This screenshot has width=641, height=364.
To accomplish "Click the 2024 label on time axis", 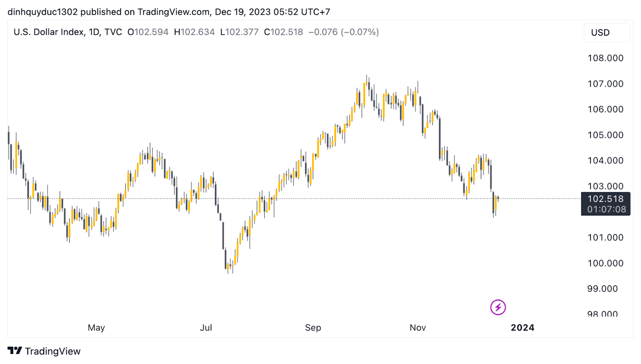I will point(522,328).
